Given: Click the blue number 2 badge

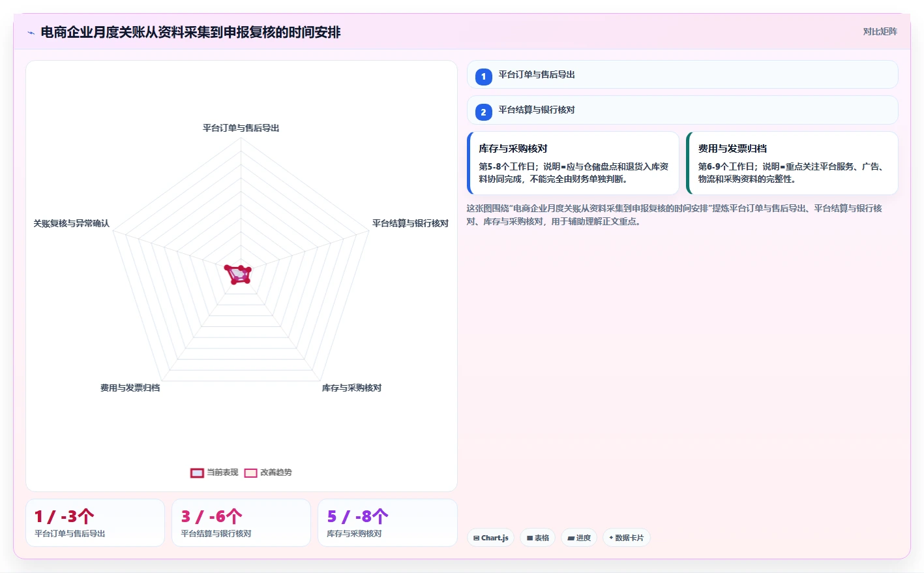Looking at the screenshot, I should pos(483,112).
